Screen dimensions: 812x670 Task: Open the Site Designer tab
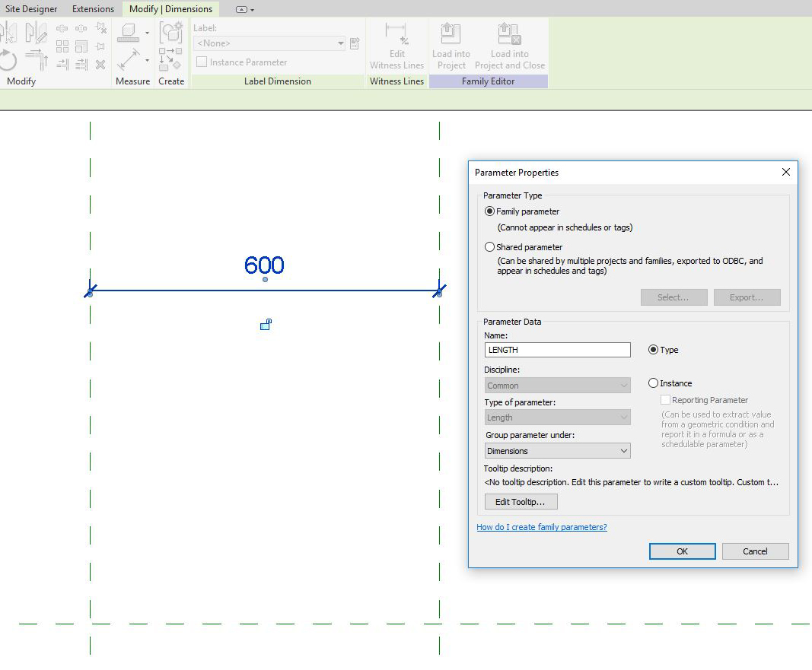point(30,8)
